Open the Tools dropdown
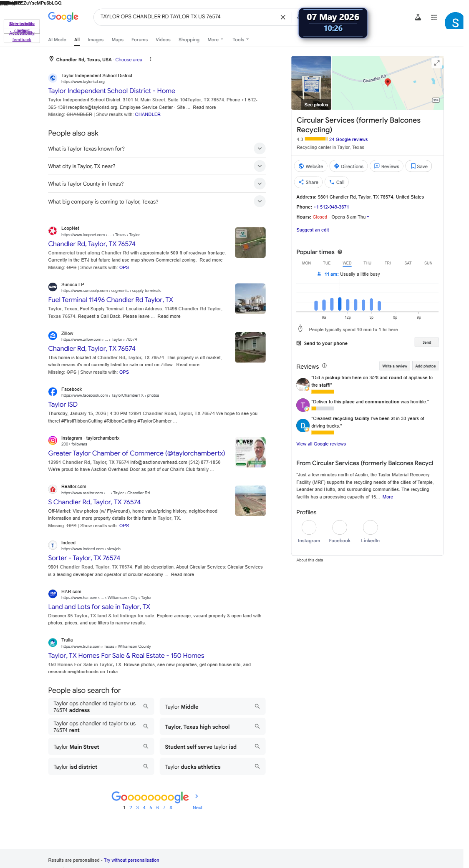This screenshot has width=469, height=868. point(240,40)
